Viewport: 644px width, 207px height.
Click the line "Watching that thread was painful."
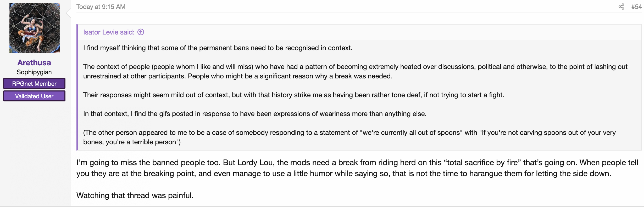(x=135, y=195)
